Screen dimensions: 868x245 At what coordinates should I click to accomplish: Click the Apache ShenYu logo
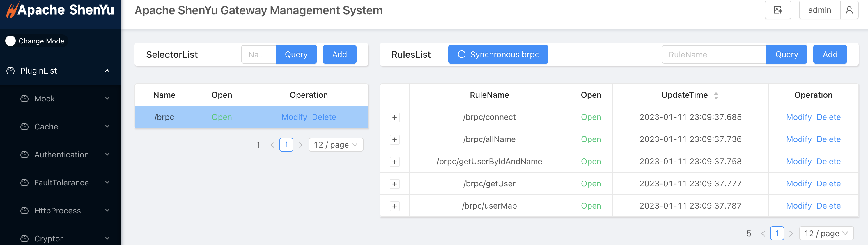click(x=60, y=10)
